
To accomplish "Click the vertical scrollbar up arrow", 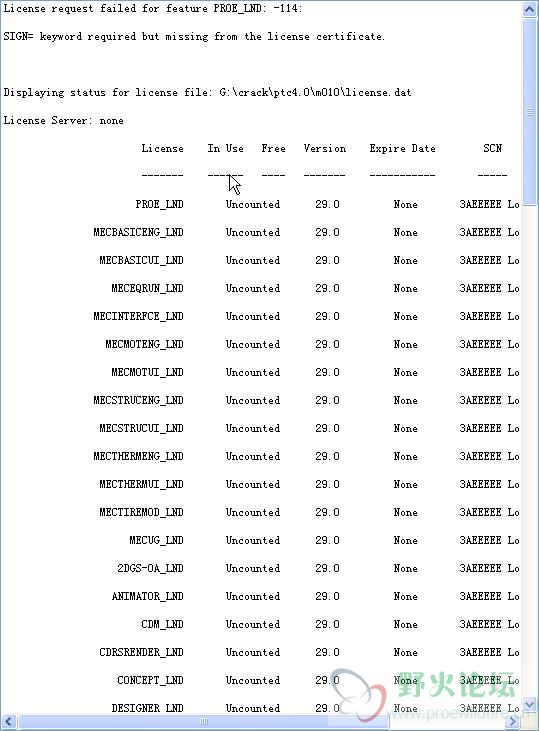I will click(530, 8).
